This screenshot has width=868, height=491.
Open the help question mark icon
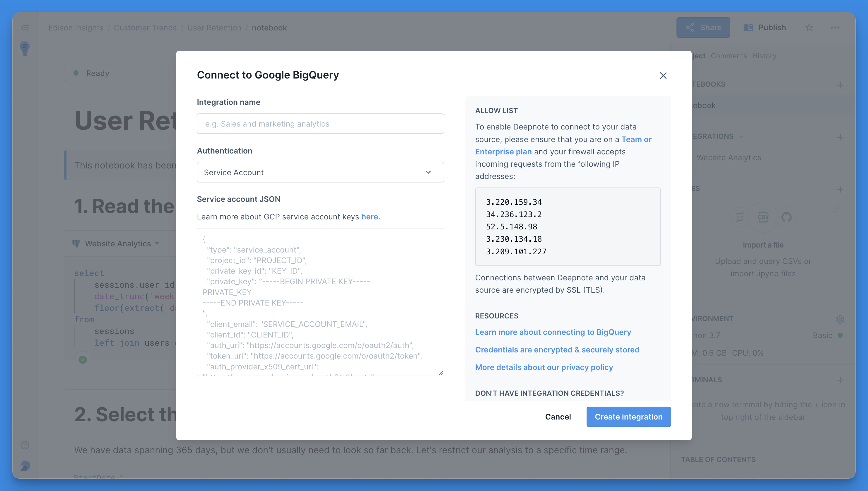[x=25, y=445]
